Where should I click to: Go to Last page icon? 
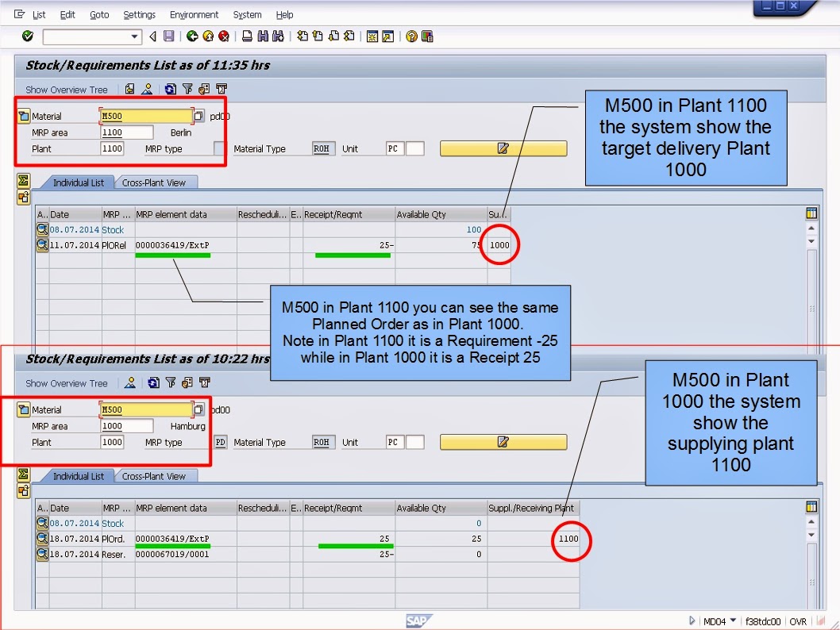point(349,36)
